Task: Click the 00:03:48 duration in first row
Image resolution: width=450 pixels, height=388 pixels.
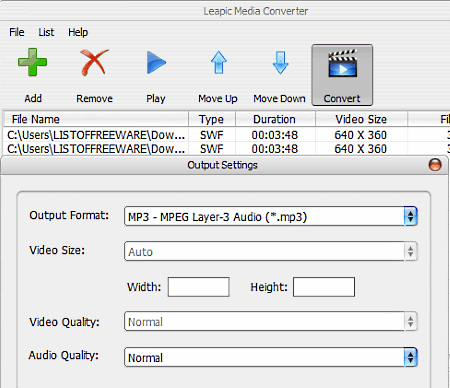Action: 275,135
